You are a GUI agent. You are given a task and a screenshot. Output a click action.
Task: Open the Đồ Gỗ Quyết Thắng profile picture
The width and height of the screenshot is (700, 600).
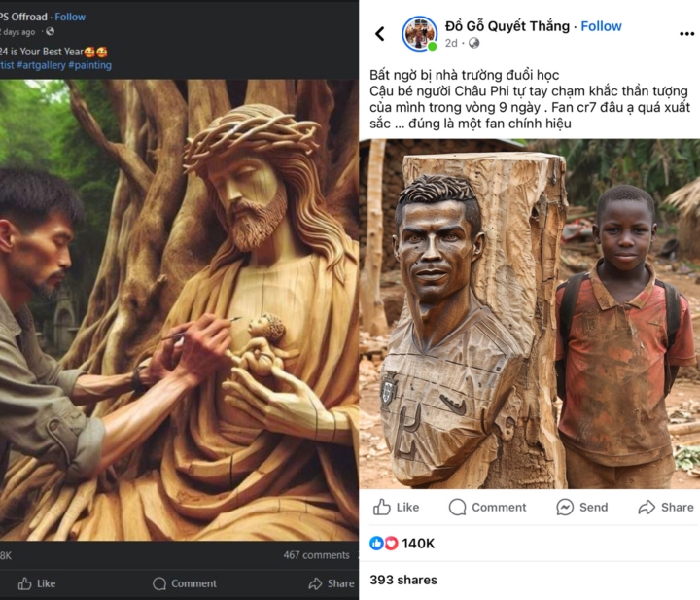[x=419, y=34]
